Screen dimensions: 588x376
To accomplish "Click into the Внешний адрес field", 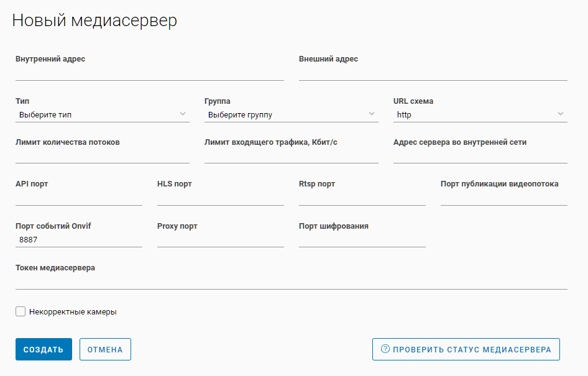I will coord(433,73).
